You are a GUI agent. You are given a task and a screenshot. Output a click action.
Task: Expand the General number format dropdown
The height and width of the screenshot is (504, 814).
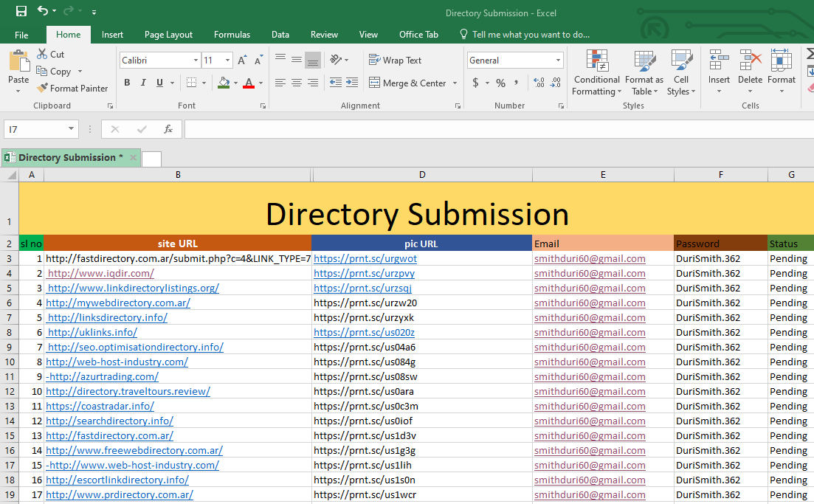pyautogui.click(x=558, y=61)
